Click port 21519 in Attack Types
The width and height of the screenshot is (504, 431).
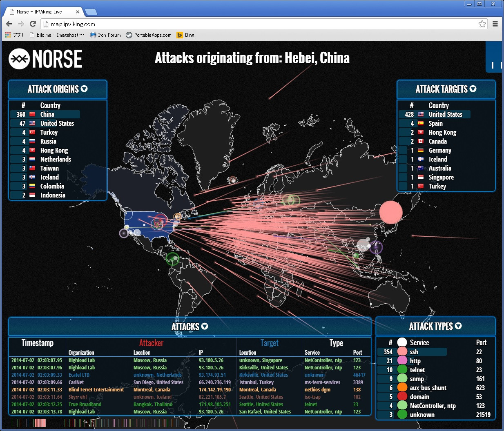coord(483,415)
